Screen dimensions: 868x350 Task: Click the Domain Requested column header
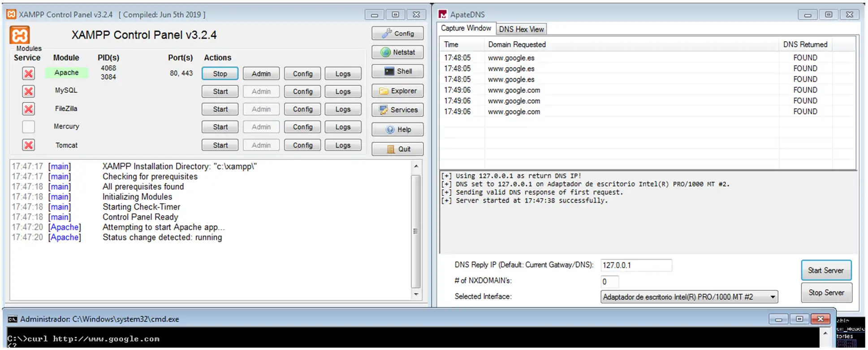click(631, 44)
